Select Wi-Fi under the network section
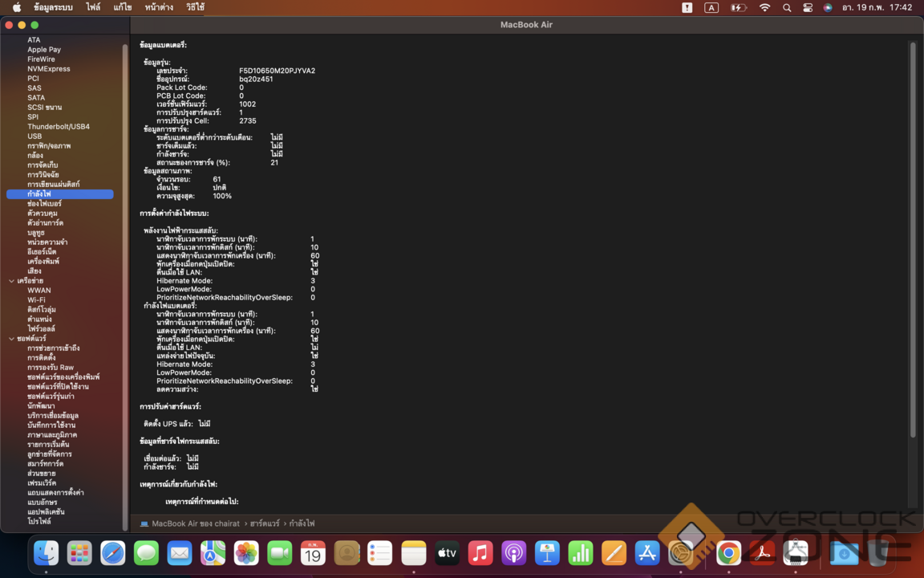The image size is (924, 578). (x=36, y=300)
